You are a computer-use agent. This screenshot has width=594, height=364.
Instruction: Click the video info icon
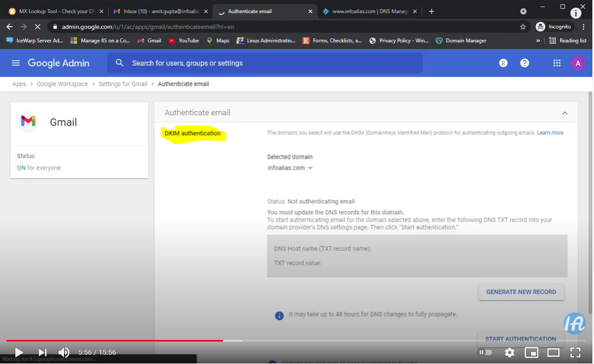pos(575,13)
